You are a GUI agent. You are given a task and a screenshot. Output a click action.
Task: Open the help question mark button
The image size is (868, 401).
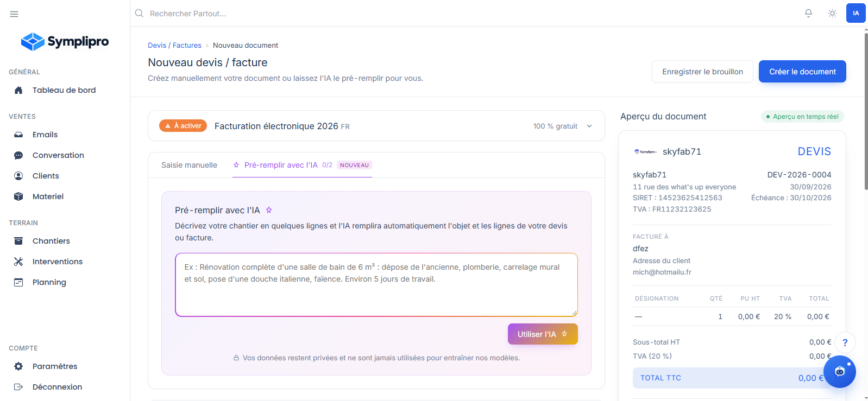[x=845, y=342]
